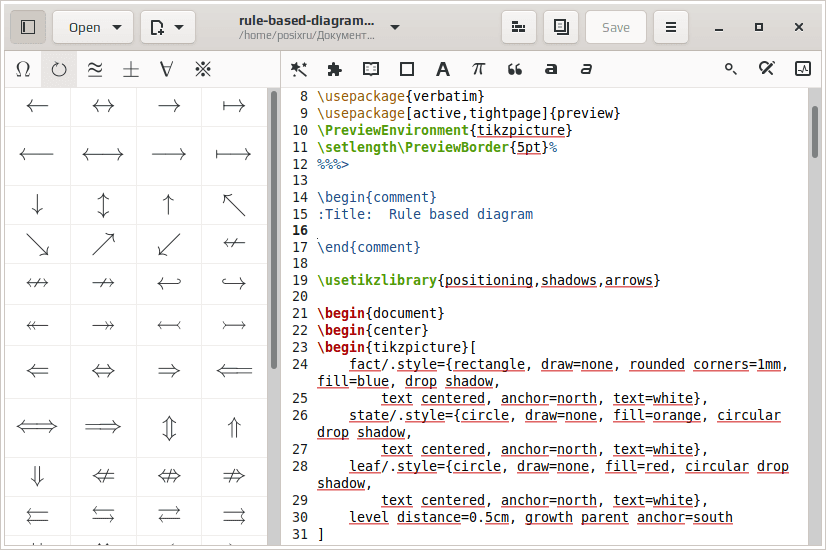Viewport: 826px width, 550px height.
Task: Click 'level distance=0.5cm' on line 30
Action: 429,518
